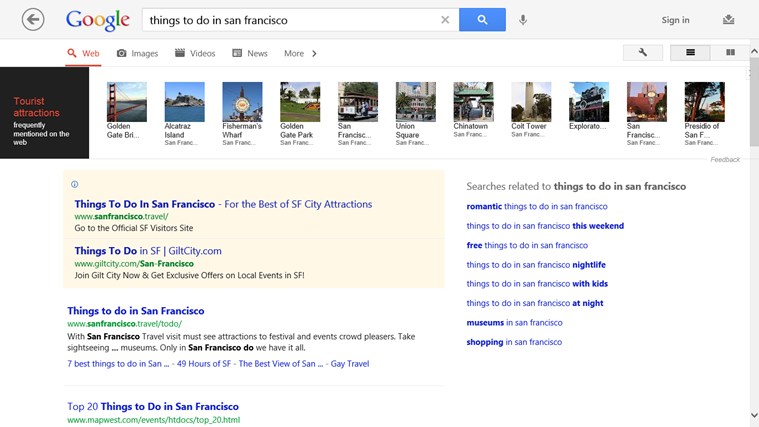Expand the More search options

point(300,53)
